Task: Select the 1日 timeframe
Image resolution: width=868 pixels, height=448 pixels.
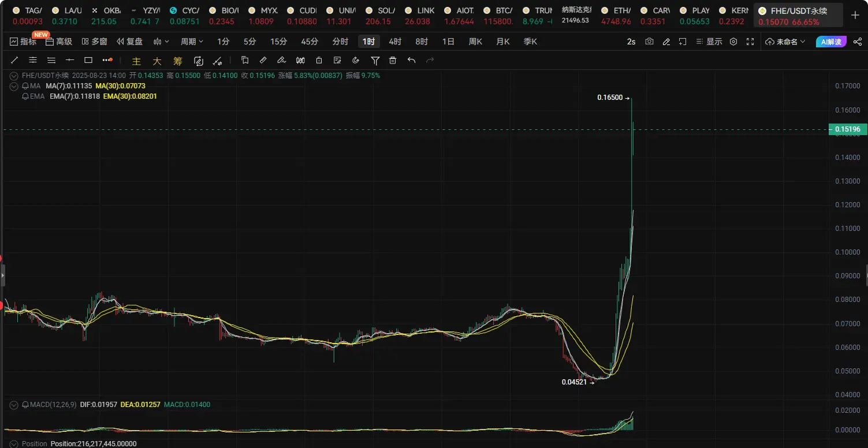Action: 448,42
